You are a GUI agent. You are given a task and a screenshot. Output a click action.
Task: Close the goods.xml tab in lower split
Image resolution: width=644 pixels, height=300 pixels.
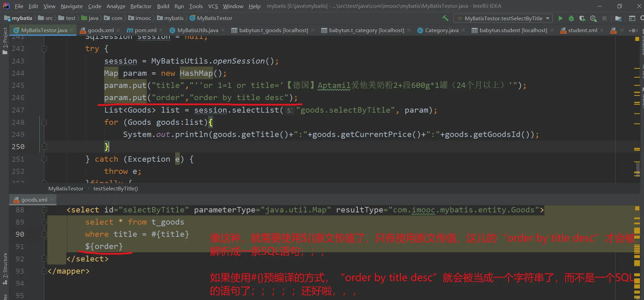click(52, 200)
